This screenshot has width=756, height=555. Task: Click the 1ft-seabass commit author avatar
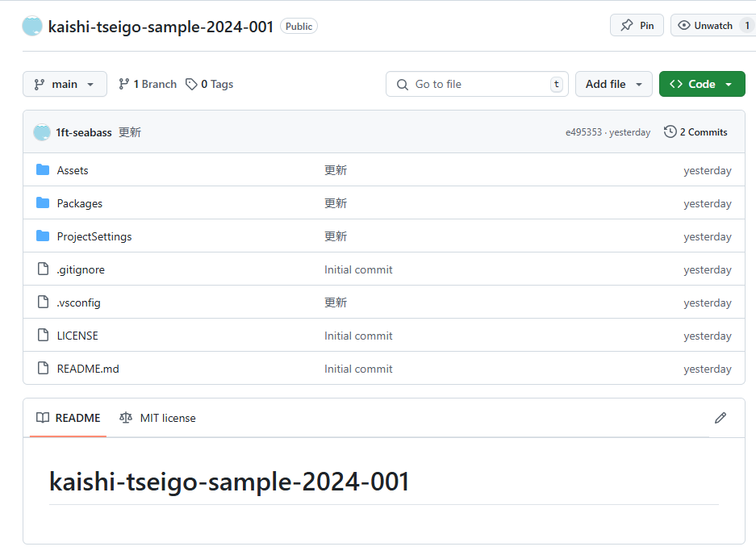click(42, 132)
